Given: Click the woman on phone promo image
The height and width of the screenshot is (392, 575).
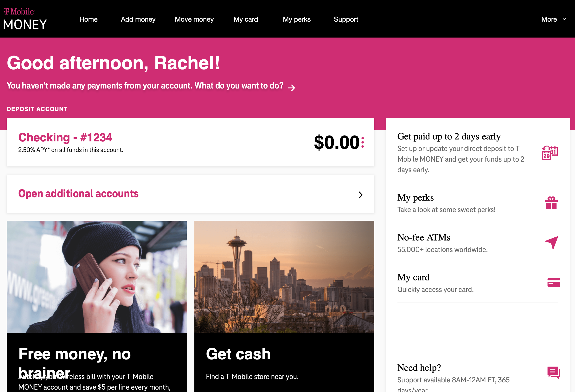Looking at the screenshot, I should [x=96, y=277].
